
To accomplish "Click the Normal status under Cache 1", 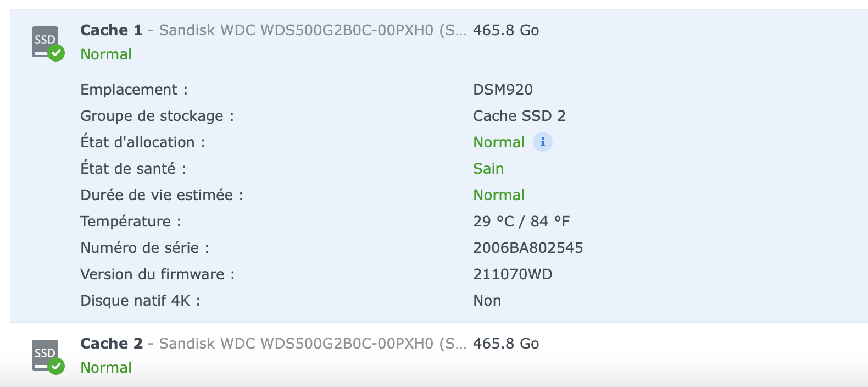I will pos(106,54).
